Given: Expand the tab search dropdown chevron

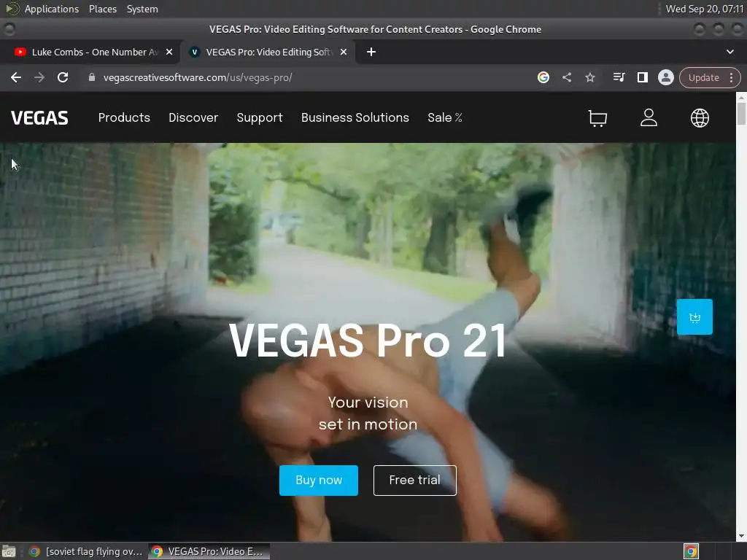Looking at the screenshot, I should pyautogui.click(x=729, y=52).
